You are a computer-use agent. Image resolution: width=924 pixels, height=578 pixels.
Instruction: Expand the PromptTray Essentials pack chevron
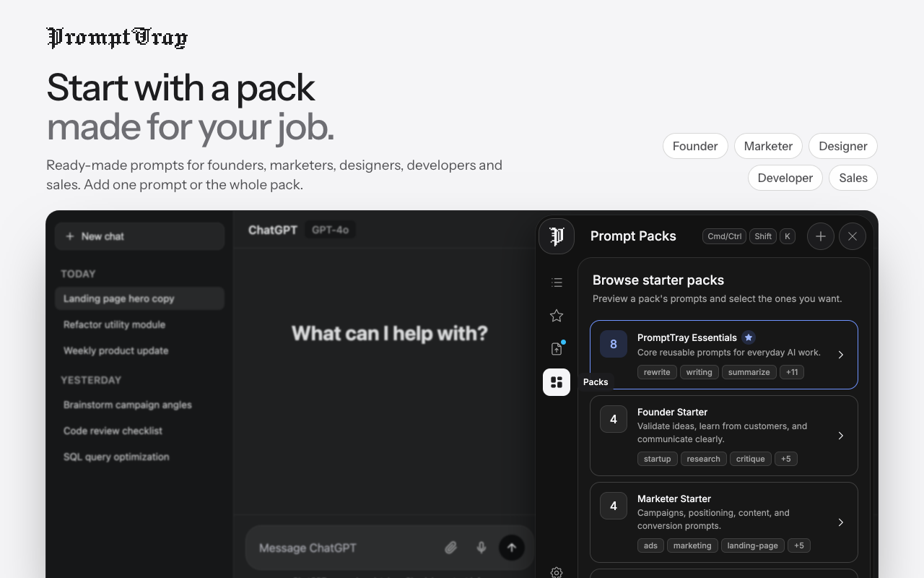[x=841, y=355]
